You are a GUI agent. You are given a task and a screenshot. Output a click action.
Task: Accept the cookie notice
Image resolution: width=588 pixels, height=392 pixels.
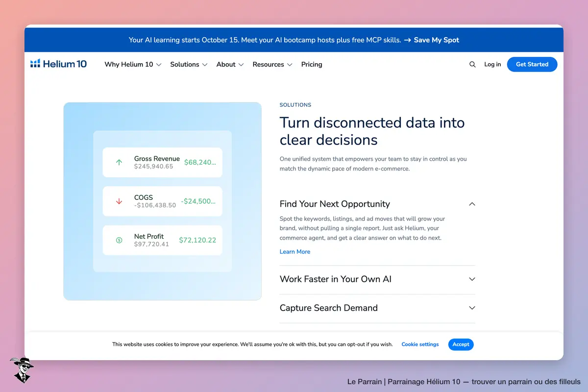[x=461, y=344]
